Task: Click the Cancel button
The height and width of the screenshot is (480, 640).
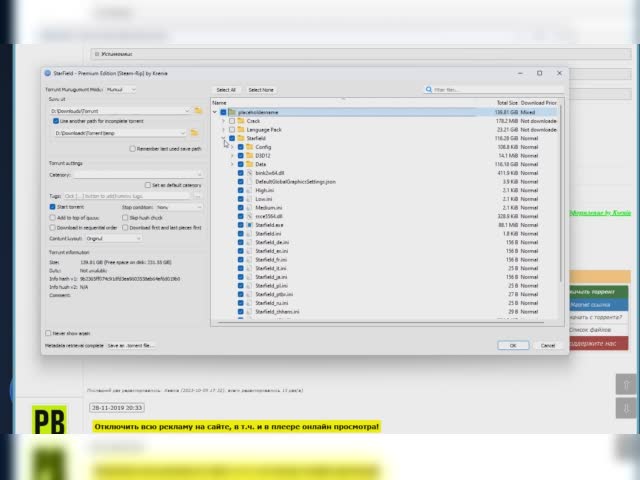Action: (547, 346)
